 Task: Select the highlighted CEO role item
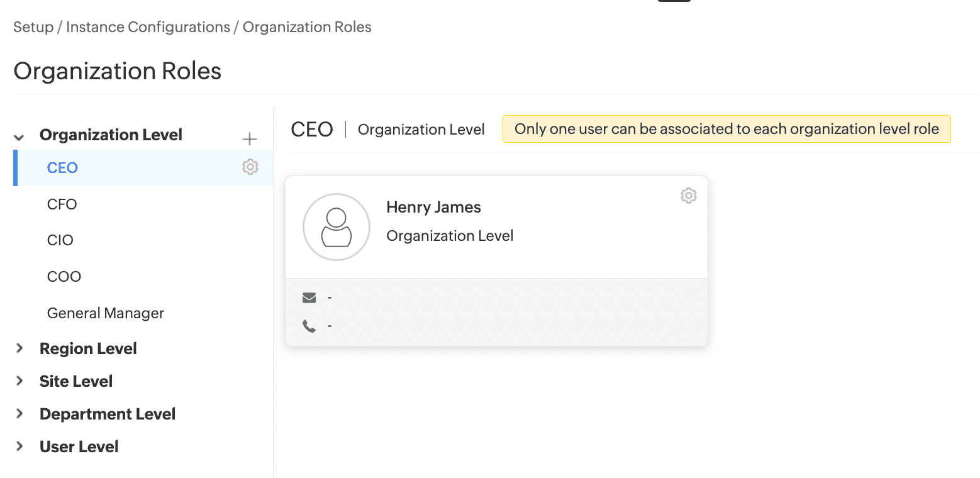[62, 168]
